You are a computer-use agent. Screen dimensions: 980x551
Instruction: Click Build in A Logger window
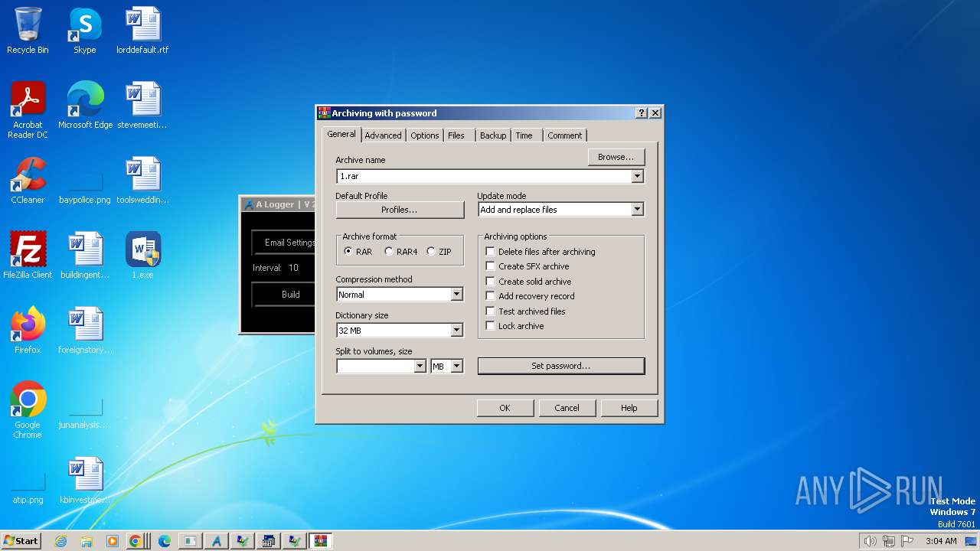tap(285, 295)
